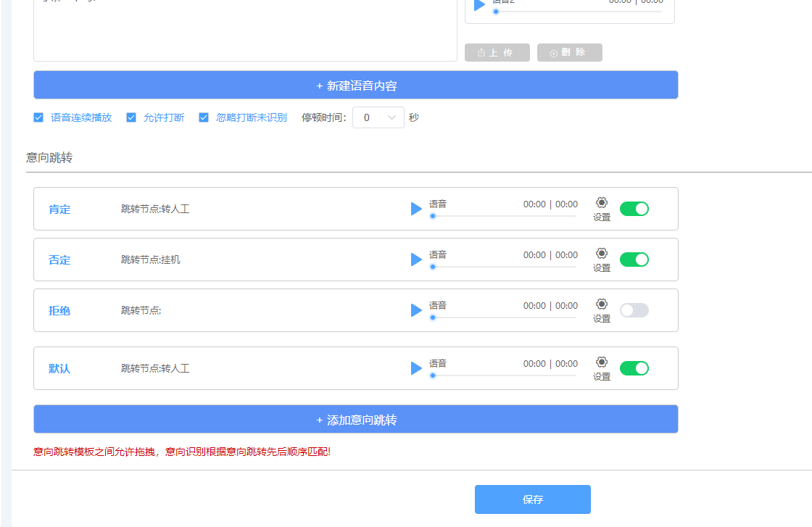The width and height of the screenshot is (812, 527).
Task: Play the 拒绝 row audio
Action: [416, 310]
